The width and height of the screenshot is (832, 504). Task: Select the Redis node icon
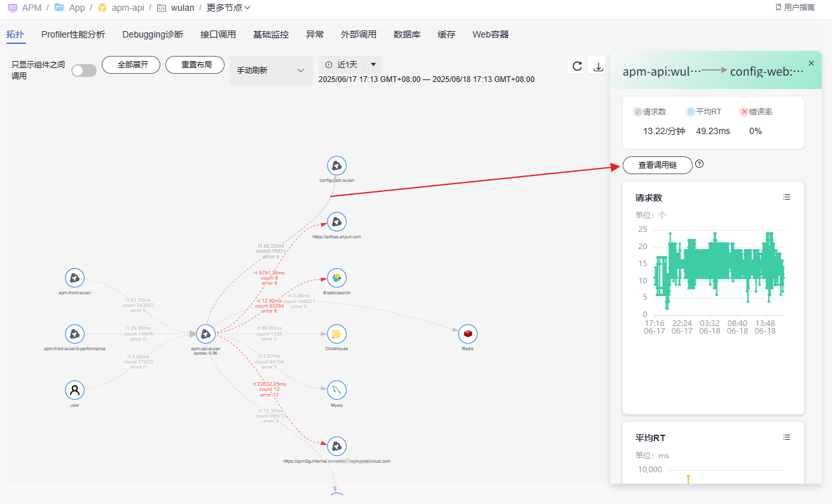(468, 334)
